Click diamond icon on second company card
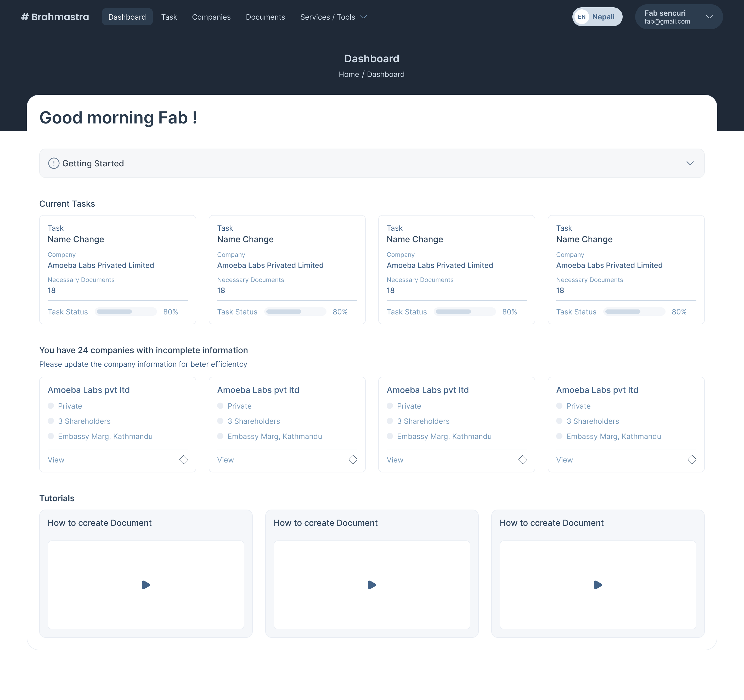Screen dimensions: 744x700 point(353,459)
